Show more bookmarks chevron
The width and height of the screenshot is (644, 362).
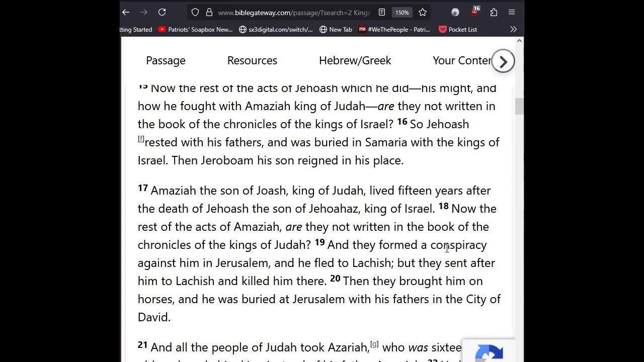513,30
